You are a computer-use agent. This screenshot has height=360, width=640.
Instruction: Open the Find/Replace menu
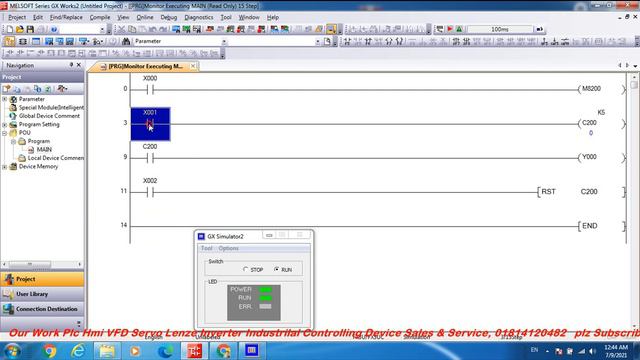click(66, 17)
